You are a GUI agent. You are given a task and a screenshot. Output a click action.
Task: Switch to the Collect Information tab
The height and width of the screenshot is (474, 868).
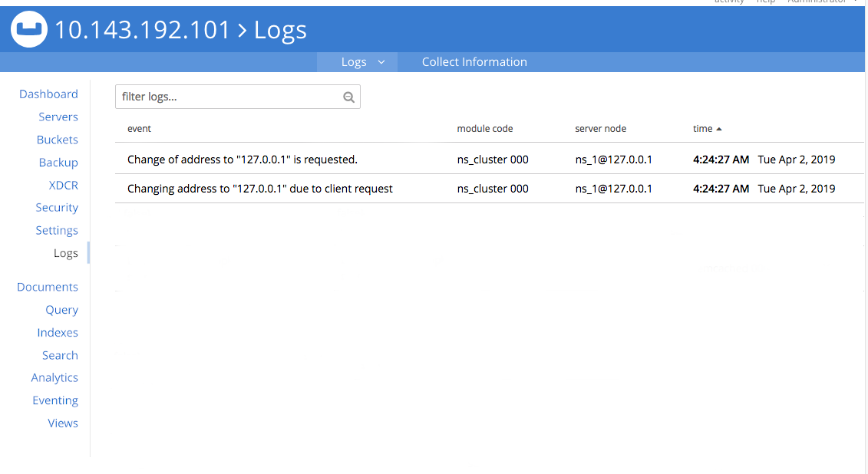click(474, 62)
